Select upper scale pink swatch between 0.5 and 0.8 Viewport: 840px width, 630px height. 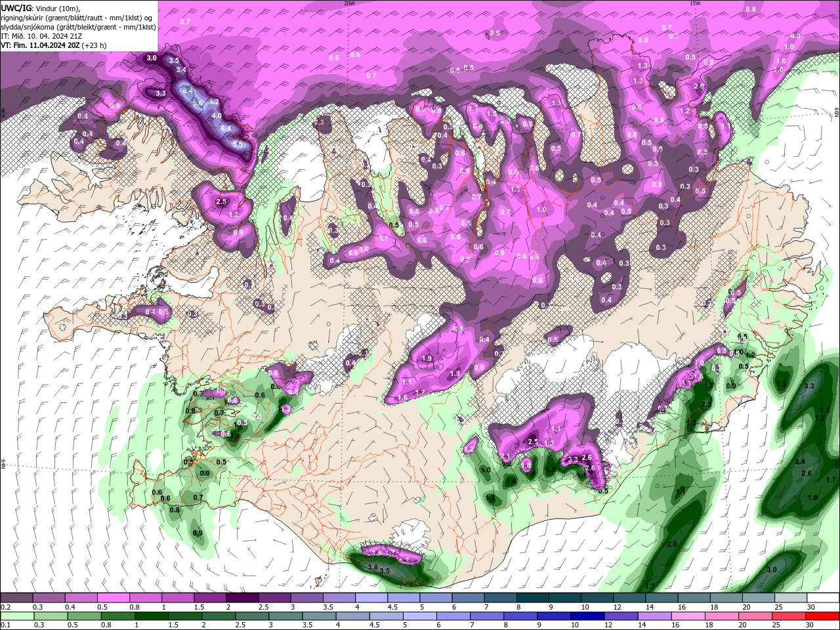(x=113, y=598)
